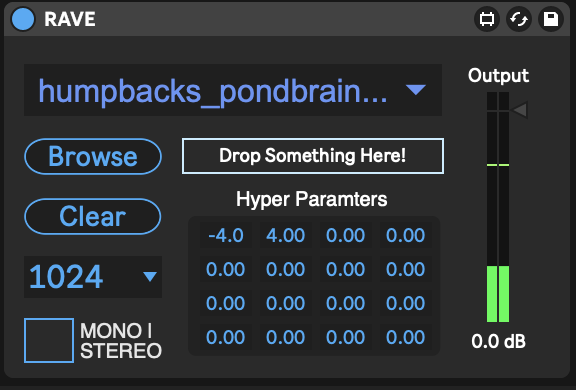Click the Output gain slider triangle handle
Screen dimensions: 576x390
520,110
